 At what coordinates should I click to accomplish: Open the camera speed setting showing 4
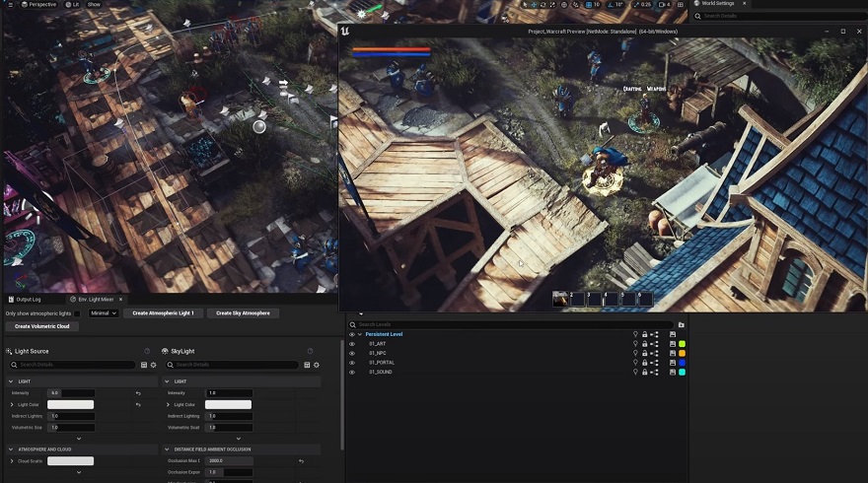(664, 4)
